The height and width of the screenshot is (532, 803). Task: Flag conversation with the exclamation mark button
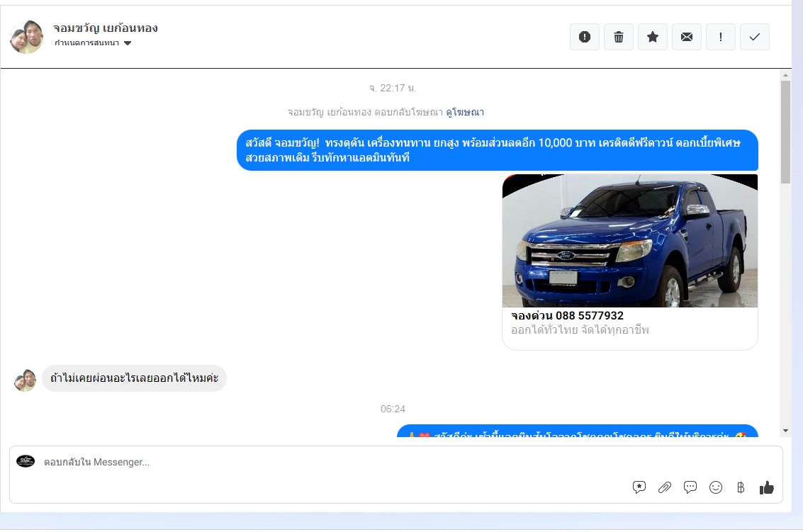point(721,37)
